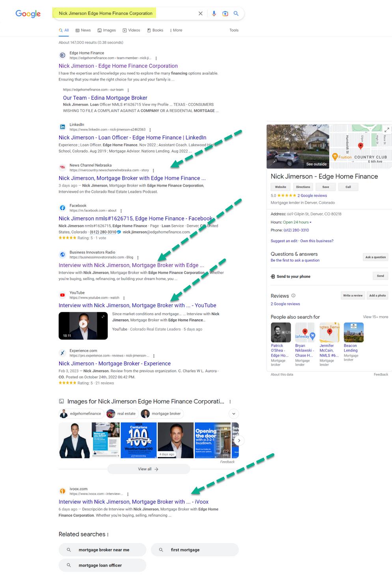
Task: Open the three-dot menu for Business Innovators Radio result
Action: [x=138, y=258]
